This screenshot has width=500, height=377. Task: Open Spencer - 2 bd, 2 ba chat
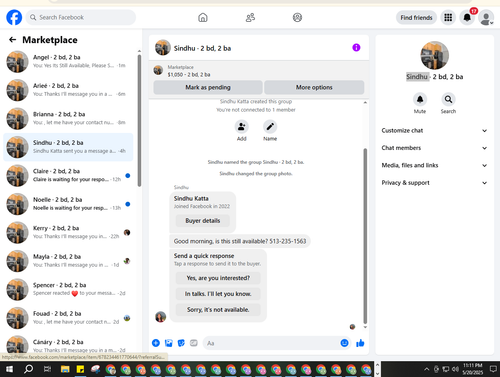[68, 289]
